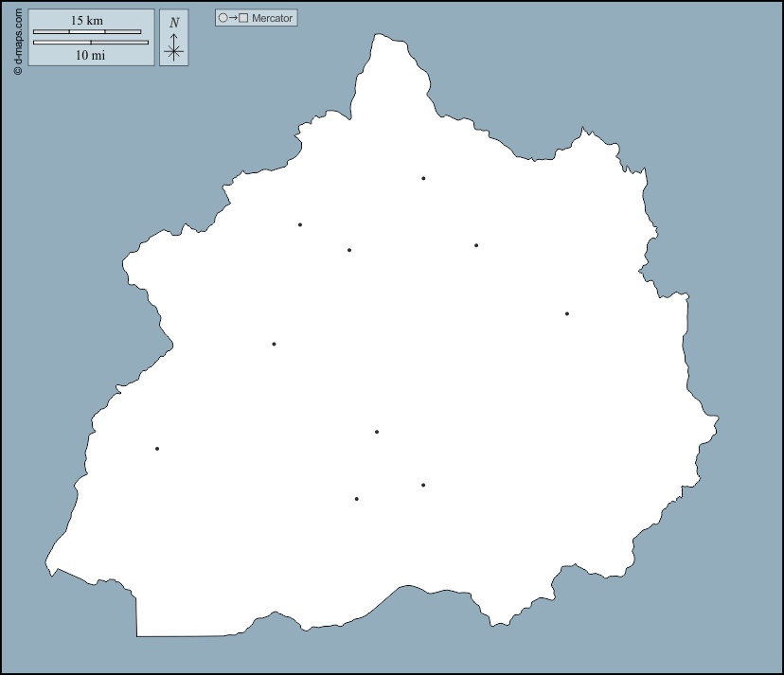Click the second-northernmost city dot

click(x=300, y=224)
